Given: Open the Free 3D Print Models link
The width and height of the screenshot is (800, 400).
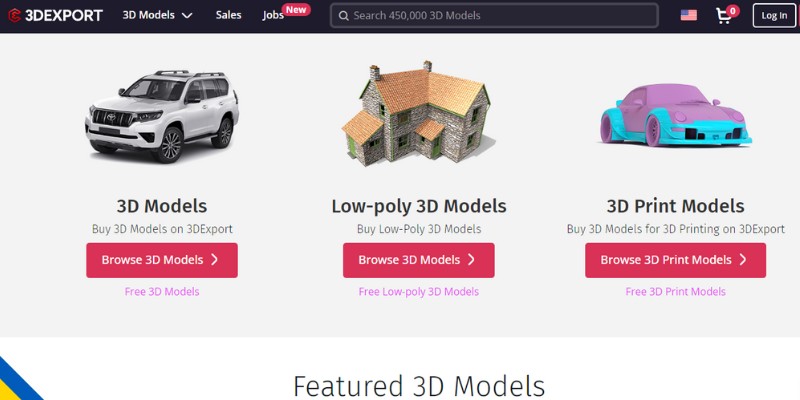Looking at the screenshot, I should coord(676,291).
